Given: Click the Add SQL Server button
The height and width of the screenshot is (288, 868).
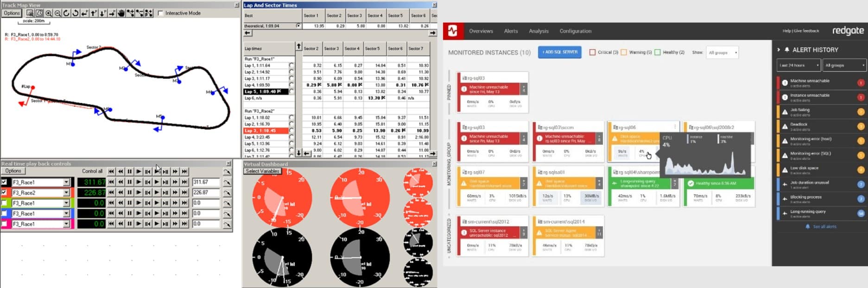Looking at the screenshot, I should click(x=560, y=52).
